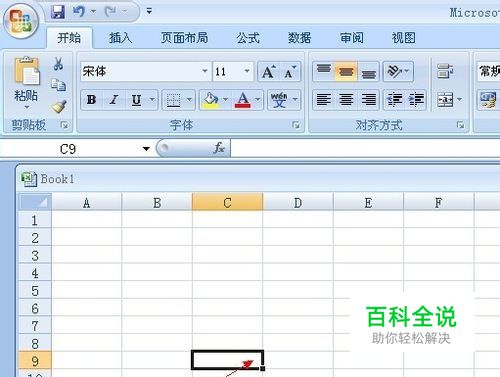
Task: Open the 公式 tab
Action: [x=248, y=38]
